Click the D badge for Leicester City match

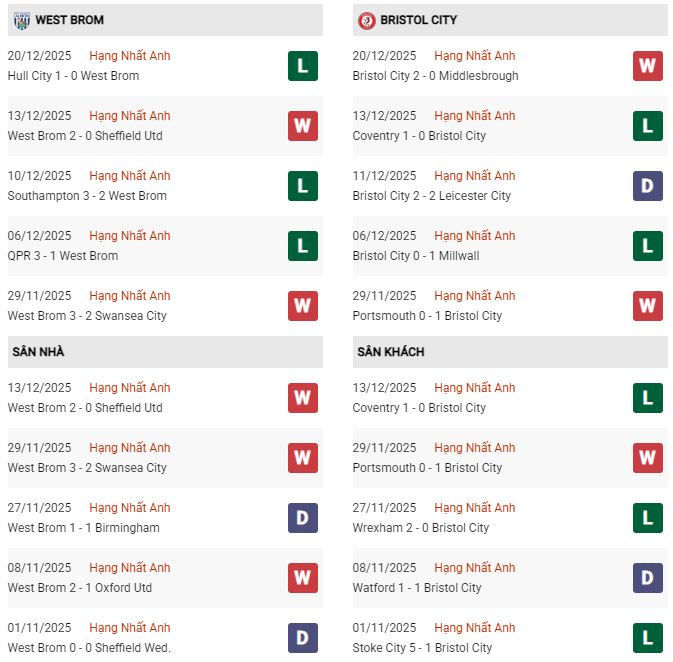pyautogui.click(x=648, y=186)
